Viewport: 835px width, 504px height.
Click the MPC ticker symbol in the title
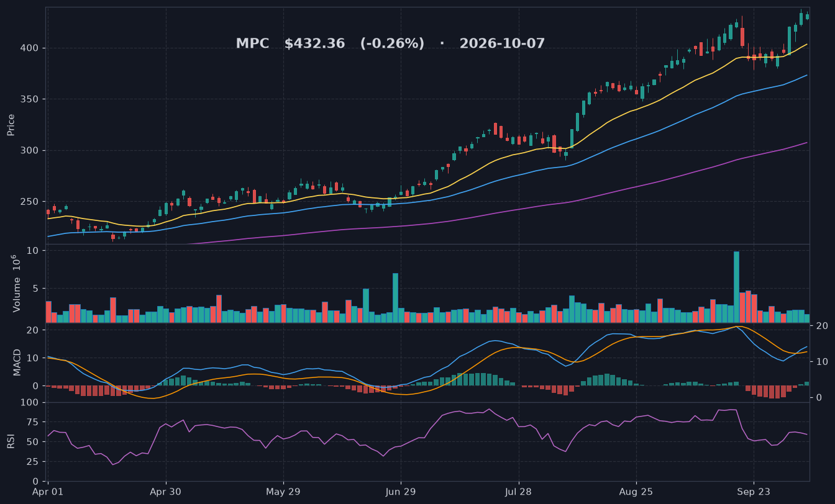point(252,44)
